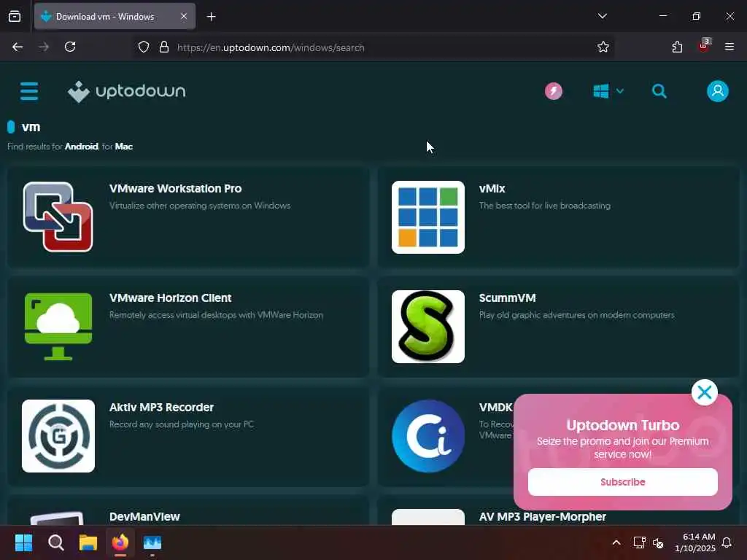
Task: Go back to previous page
Action: 18,47
